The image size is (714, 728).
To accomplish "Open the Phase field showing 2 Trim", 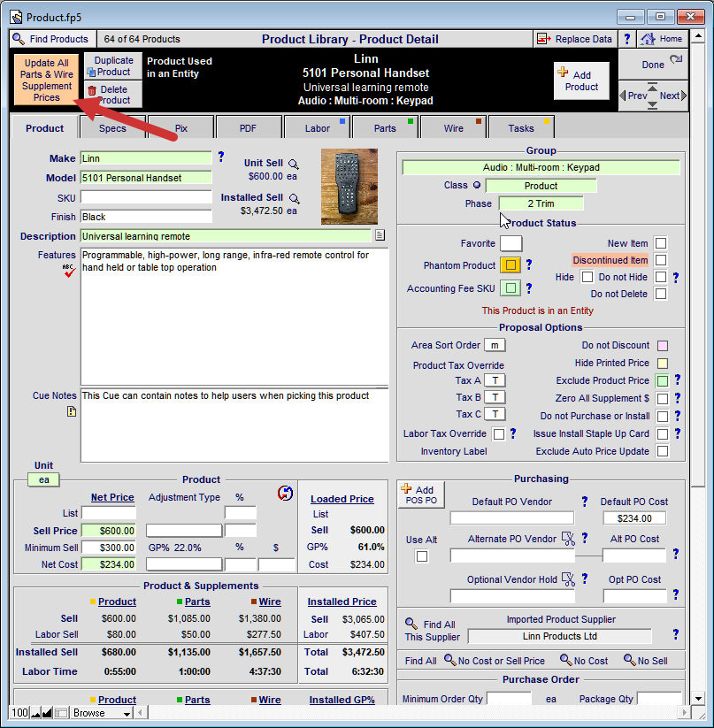I will (x=541, y=203).
